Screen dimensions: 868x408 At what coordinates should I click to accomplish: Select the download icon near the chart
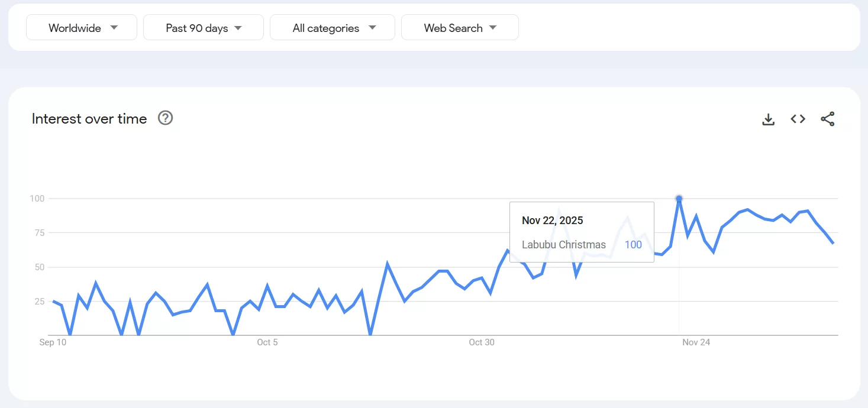pos(768,119)
